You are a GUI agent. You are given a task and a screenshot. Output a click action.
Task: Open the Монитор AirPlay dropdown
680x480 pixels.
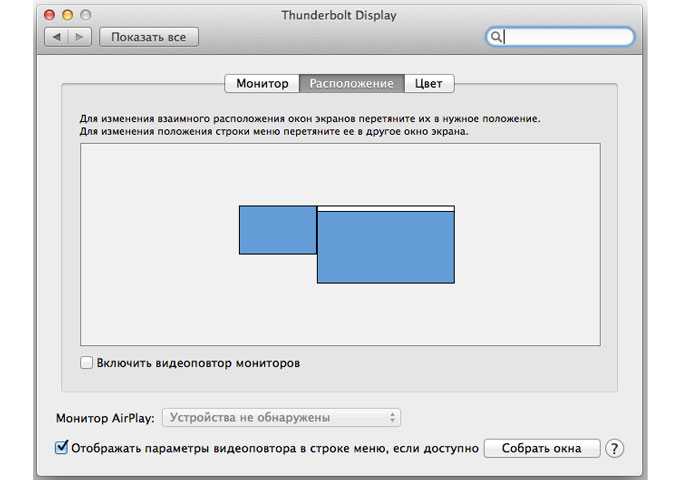pos(281,418)
